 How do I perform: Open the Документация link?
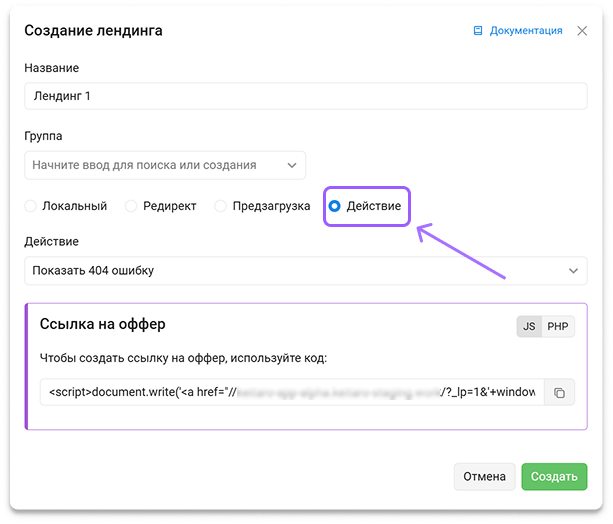click(x=525, y=31)
